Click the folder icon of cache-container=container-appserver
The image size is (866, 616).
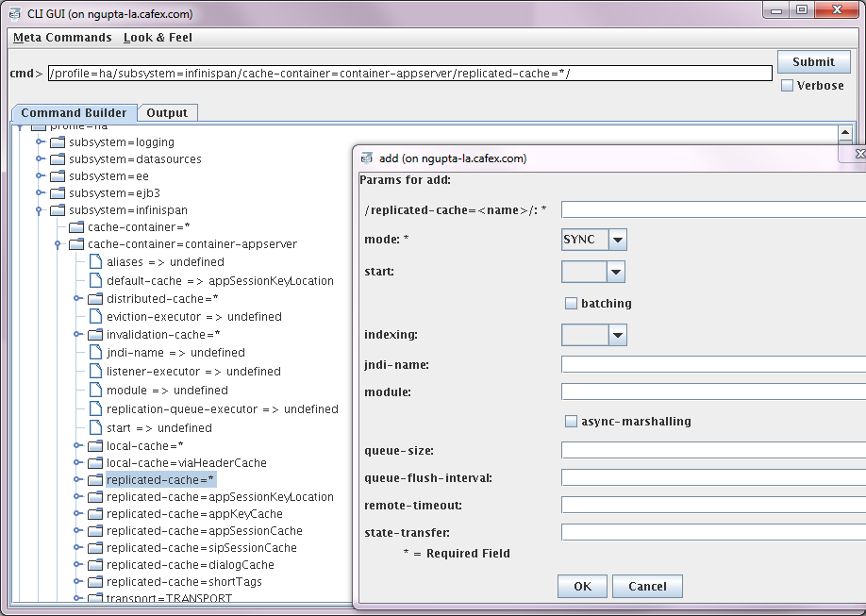(x=76, y=244)
